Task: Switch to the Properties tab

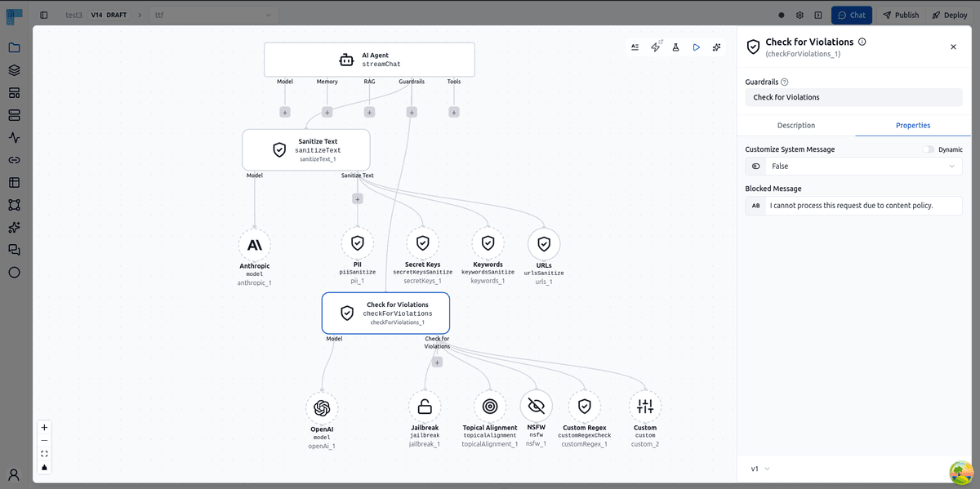Action: (913, 126)
